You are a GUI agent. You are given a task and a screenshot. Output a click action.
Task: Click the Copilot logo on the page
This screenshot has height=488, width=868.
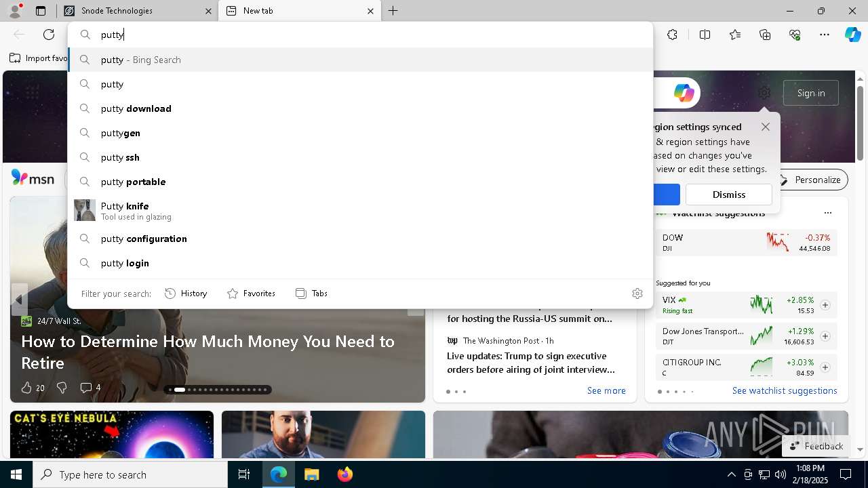click(684, 93)
